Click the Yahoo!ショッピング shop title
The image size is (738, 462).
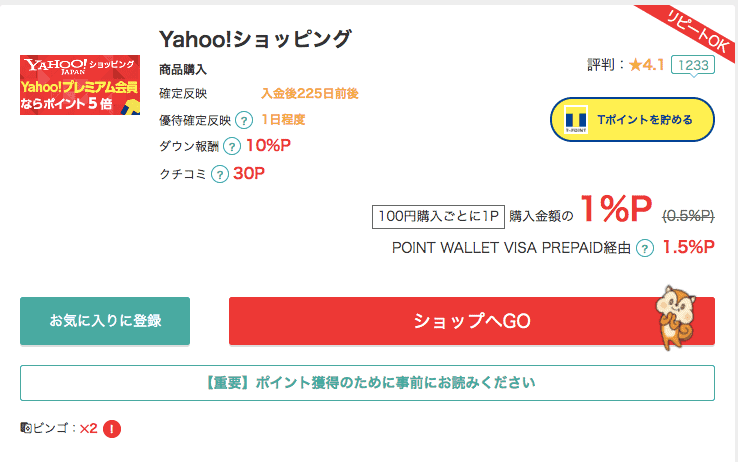255,39
